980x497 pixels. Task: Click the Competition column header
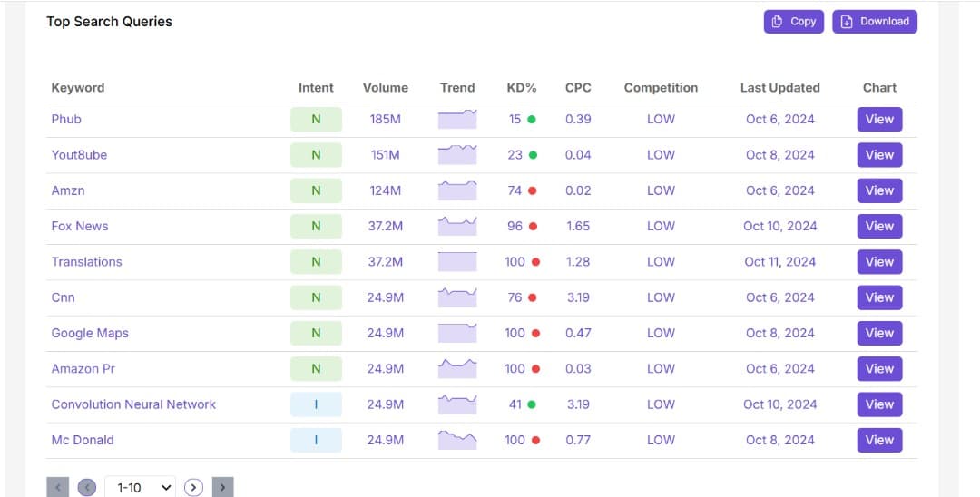coord(661,88)
